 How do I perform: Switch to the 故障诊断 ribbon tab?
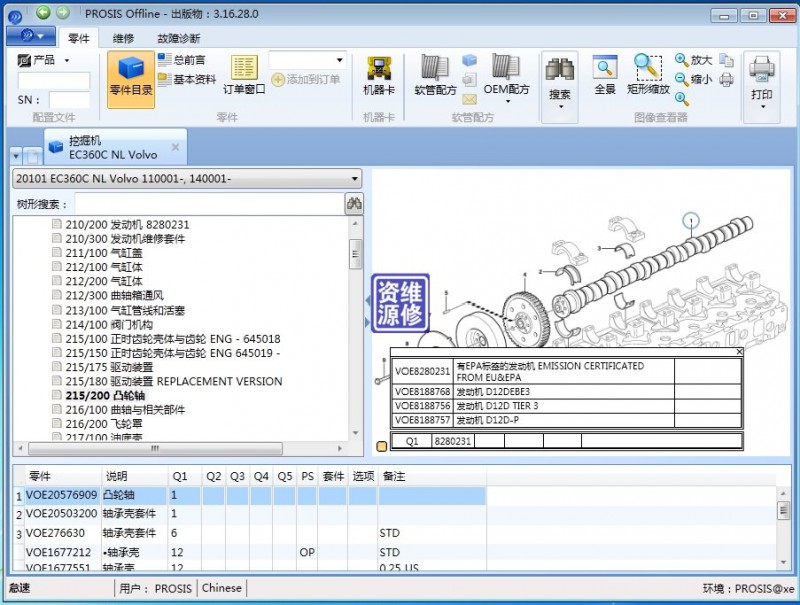pyautogui.click(x=179, y=38)
